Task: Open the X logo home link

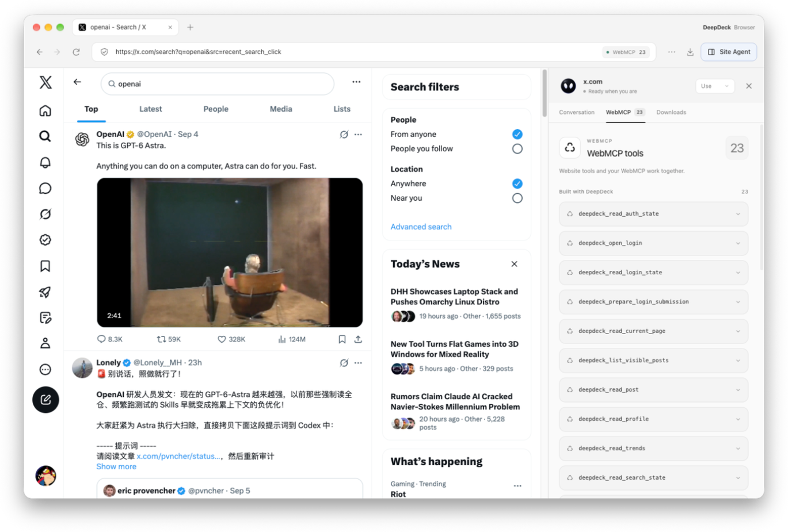Action: pos(45,82)
